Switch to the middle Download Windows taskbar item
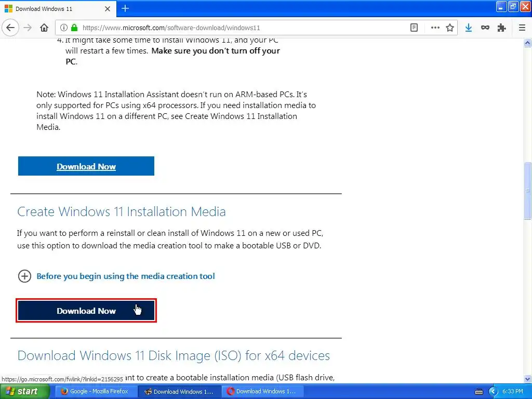Screen dimensions: 532x399 coord(180,392)
